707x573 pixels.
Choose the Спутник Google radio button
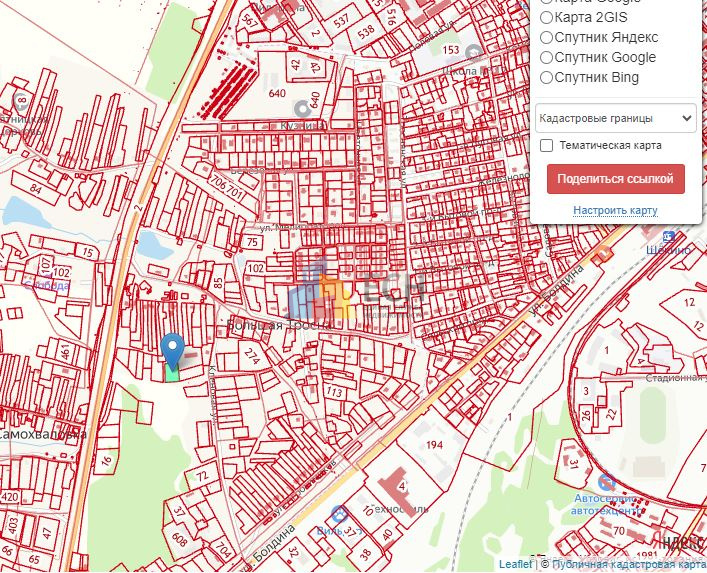pos(546,57)
